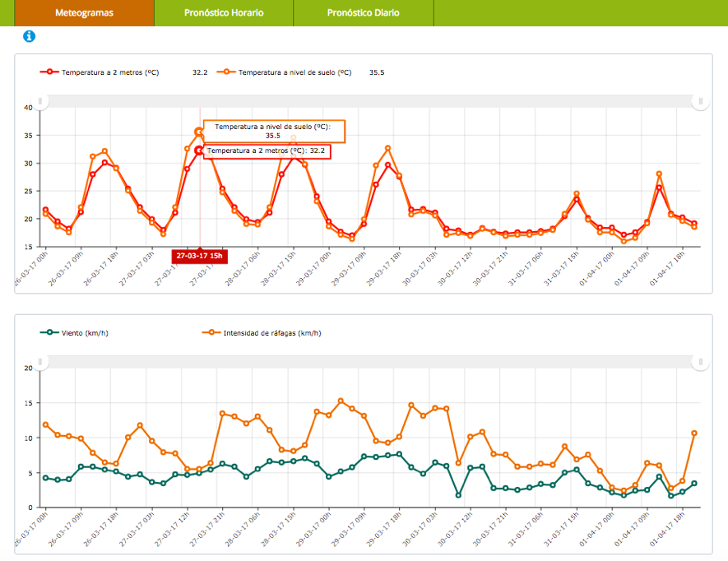This screenshot has width=728, height=561.
Task: Click "01-04-17 18h" on the temperature chart x-axis
Action: 667,269
